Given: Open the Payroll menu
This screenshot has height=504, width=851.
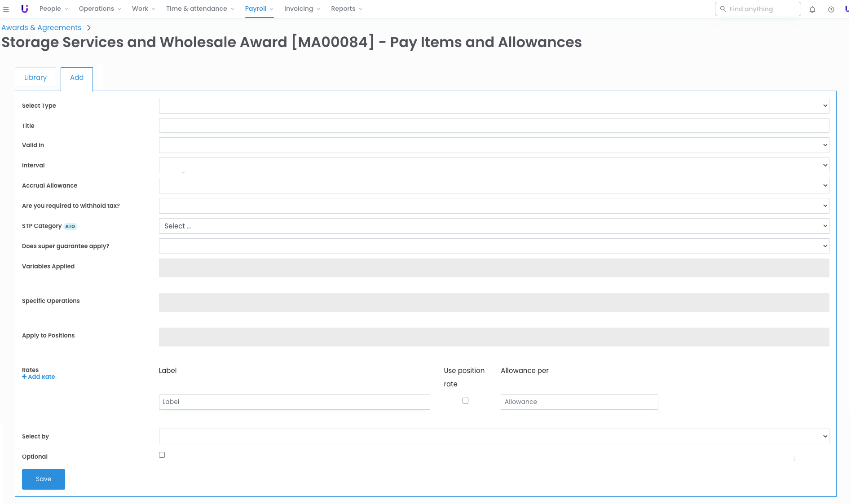Looking at the screenshot, I should [259, 9].
